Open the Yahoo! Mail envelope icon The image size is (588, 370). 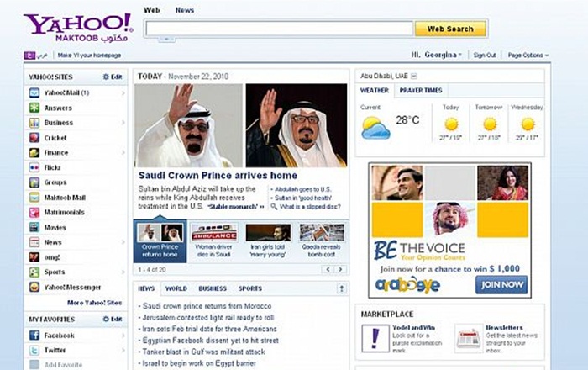34,92
